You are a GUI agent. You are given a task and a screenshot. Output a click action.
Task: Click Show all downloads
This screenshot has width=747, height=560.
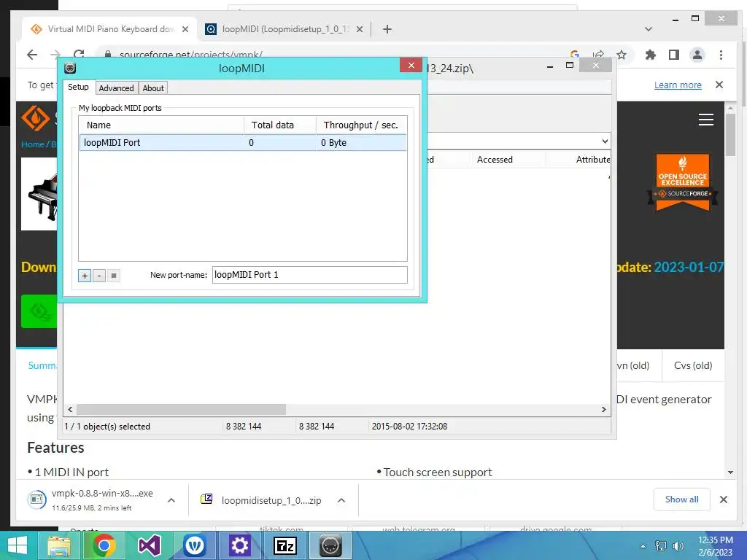click(682, 499)
